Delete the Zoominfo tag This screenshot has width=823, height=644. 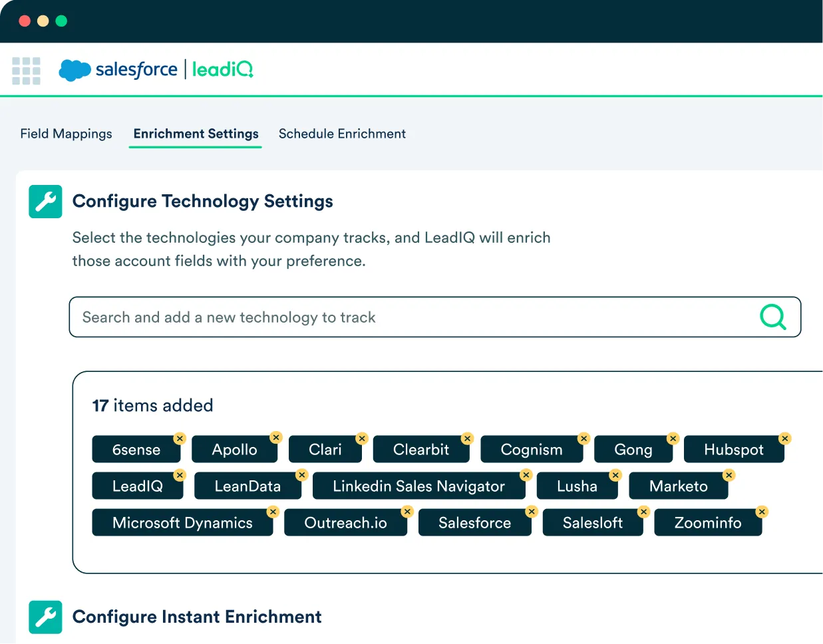pos(762,512)
